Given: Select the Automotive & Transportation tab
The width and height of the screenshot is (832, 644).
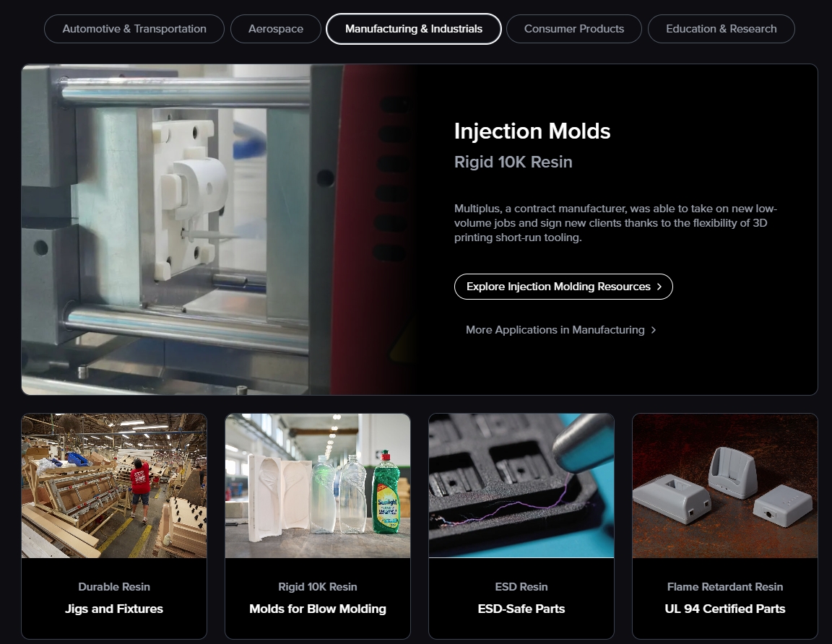Looking at the screenshot, I should pyautogui.click(x=134, y=29).
